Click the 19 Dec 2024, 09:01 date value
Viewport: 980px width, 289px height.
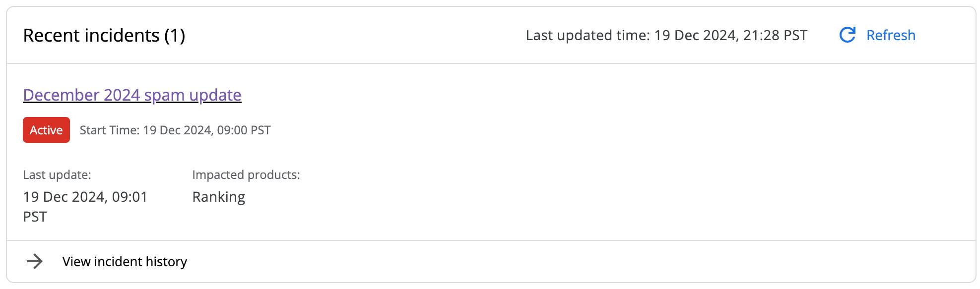tap(85, 197)
